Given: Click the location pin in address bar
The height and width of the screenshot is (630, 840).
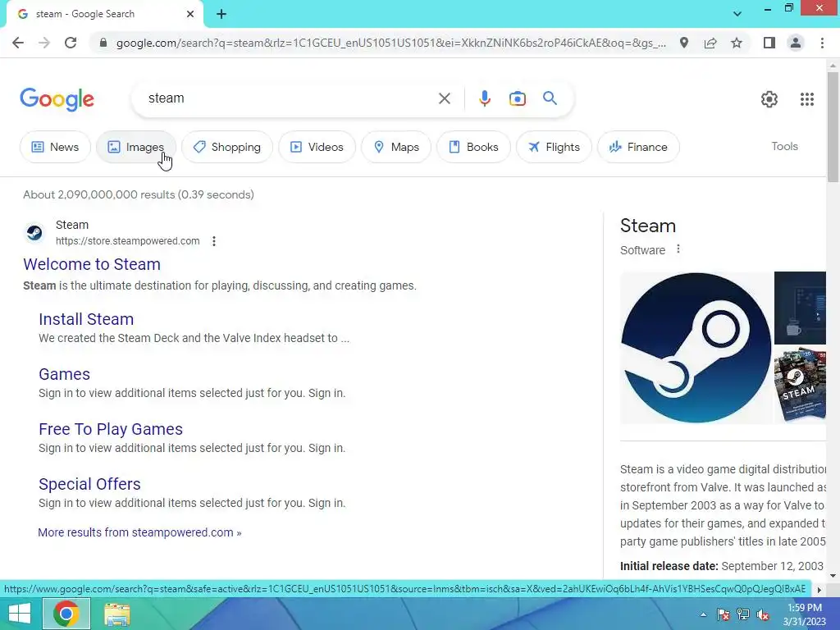Looking at the screenshot, I should pos(684,43).
